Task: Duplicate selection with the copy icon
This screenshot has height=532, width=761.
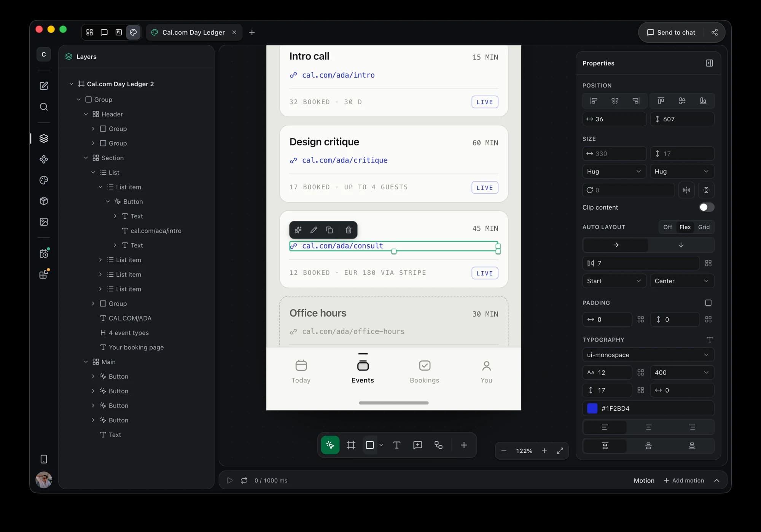Action: point(330,230)
